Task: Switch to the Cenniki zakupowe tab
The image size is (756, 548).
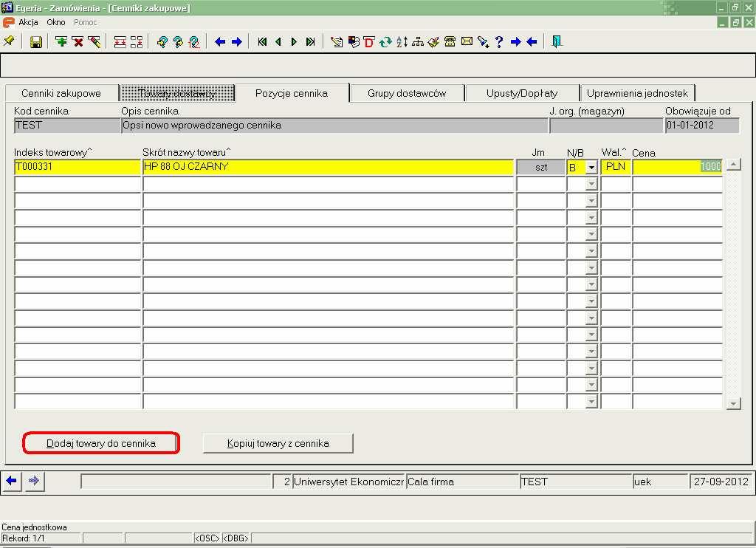Action: [x=61, y=93]
